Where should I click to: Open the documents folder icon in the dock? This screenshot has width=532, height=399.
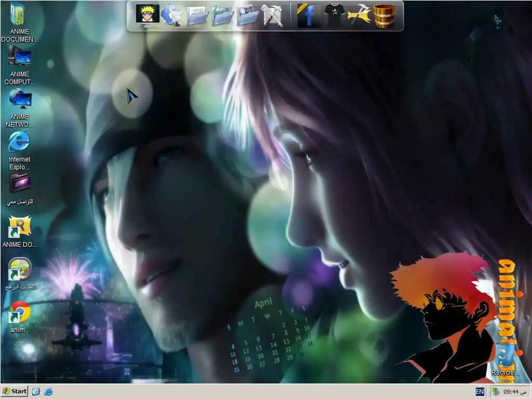pyautogui.click(x=197, y=16)
